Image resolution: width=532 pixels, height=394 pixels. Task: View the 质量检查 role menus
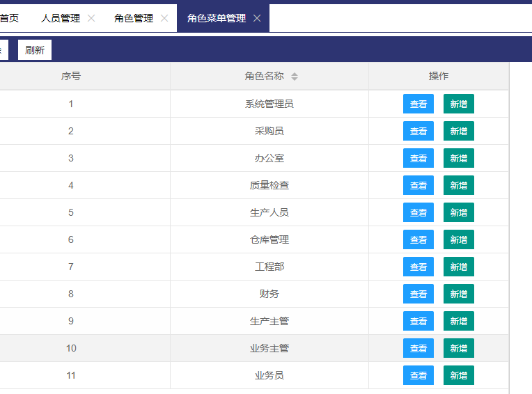click(418, 185)
